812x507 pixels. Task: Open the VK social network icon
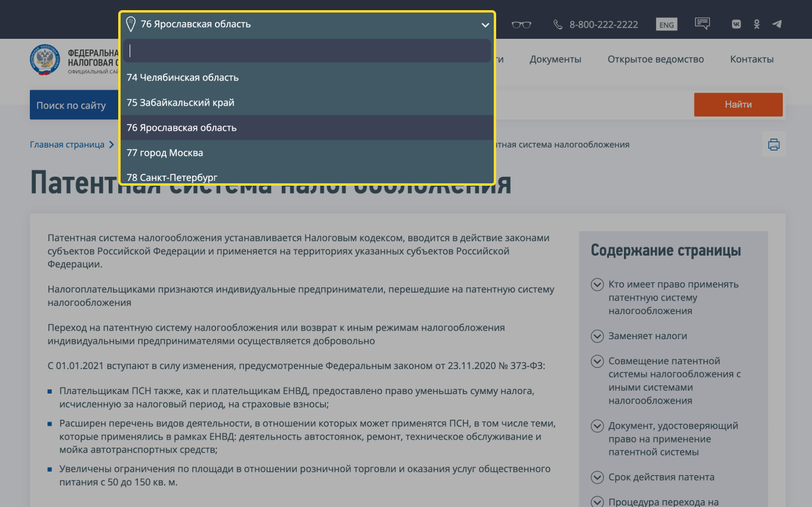coord(736,24)
